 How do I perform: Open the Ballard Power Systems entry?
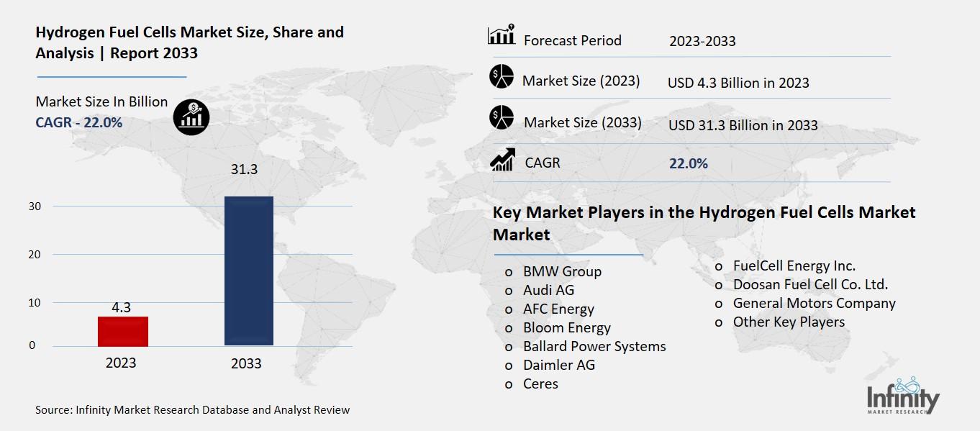[x=594, y=346]
